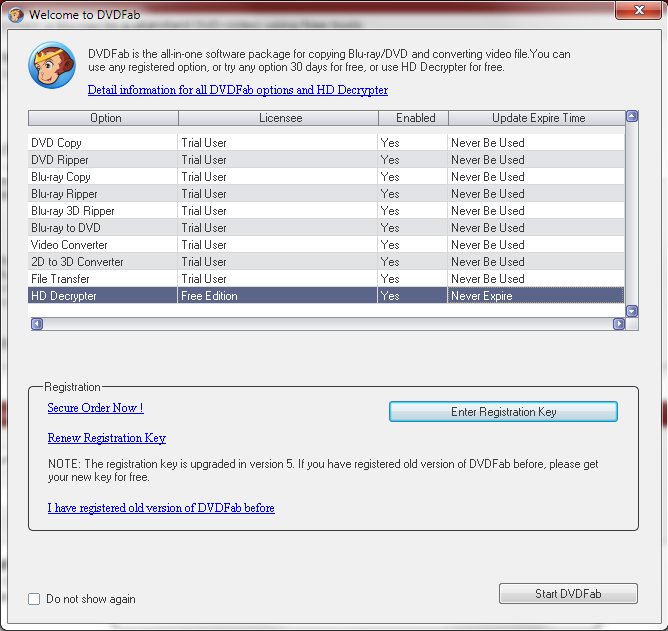Click Start DVDFab button
668x631 pixels.
coord(568,594)
